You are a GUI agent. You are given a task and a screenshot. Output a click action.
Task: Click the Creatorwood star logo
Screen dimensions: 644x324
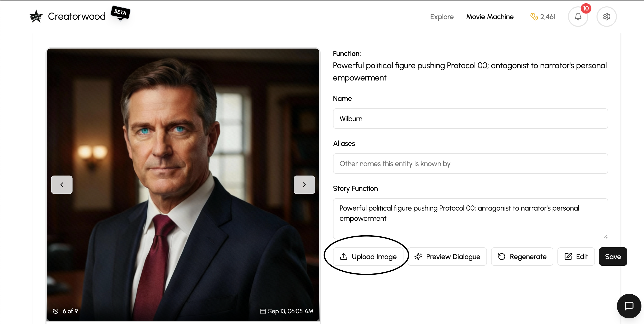[36, 17]
